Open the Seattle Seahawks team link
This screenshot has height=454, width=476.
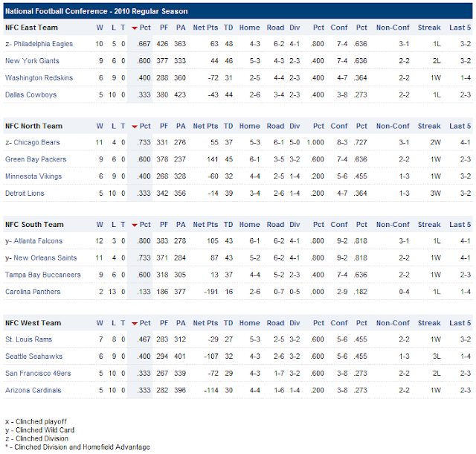(x=33, y=357)
